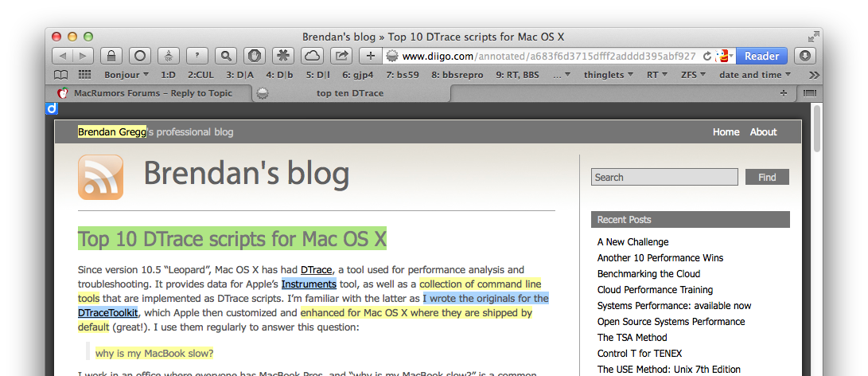Viewport: 868px width, 376px height.
Task: Open the Top 10 DTrace scripts post title
Action: tap(232, 239)
